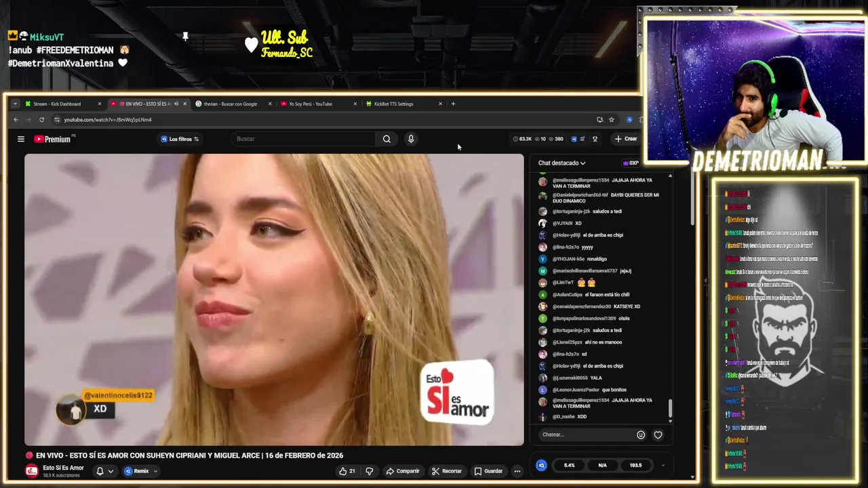The width and height of the screenshot is (868, 488).
Task: Close the KickBot TTS Settings tab
Action: pos(440,104)
